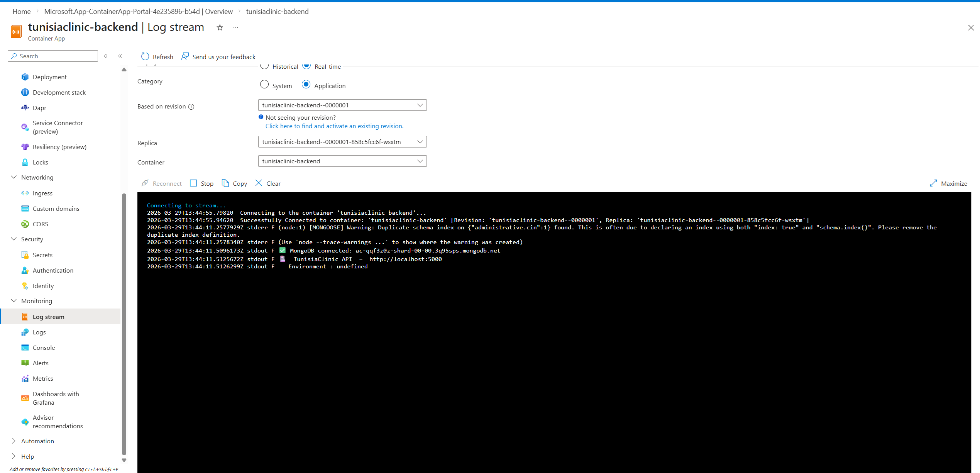Open Identity settings
The width and height of the screenshot is (980, 473).
(43, 286)
